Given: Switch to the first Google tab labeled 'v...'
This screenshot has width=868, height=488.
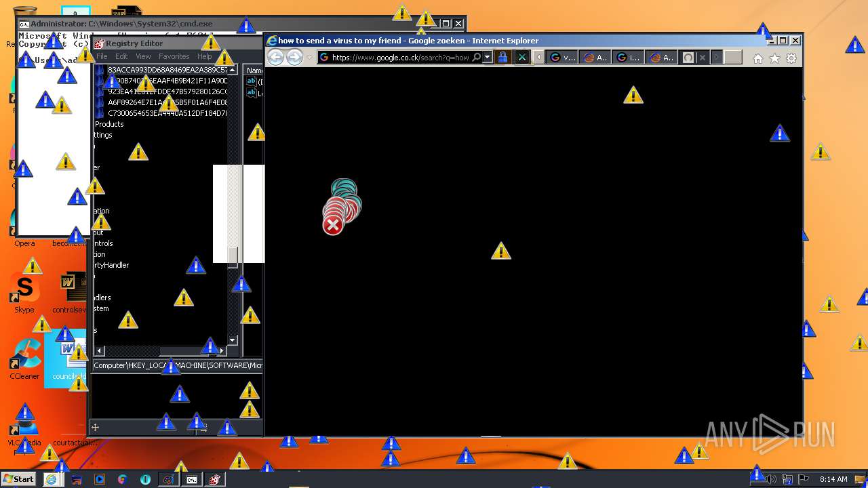Looking at the screenshot, I should [562, 58].
